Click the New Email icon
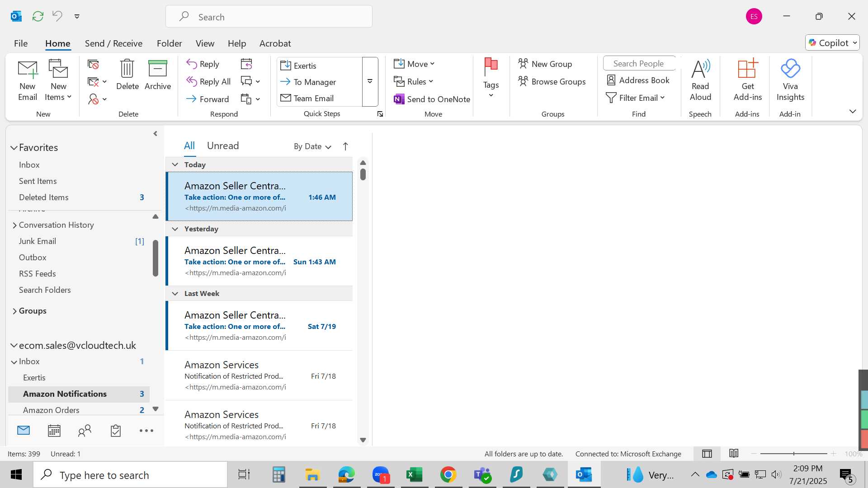The width and height of the screenshot is (868, 488). click(28, 80)
